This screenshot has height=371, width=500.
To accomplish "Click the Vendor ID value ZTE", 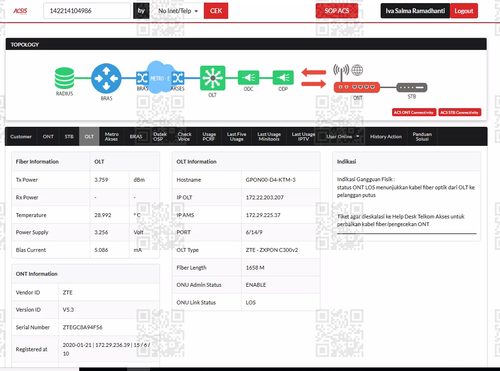I will tap(68, 293).
